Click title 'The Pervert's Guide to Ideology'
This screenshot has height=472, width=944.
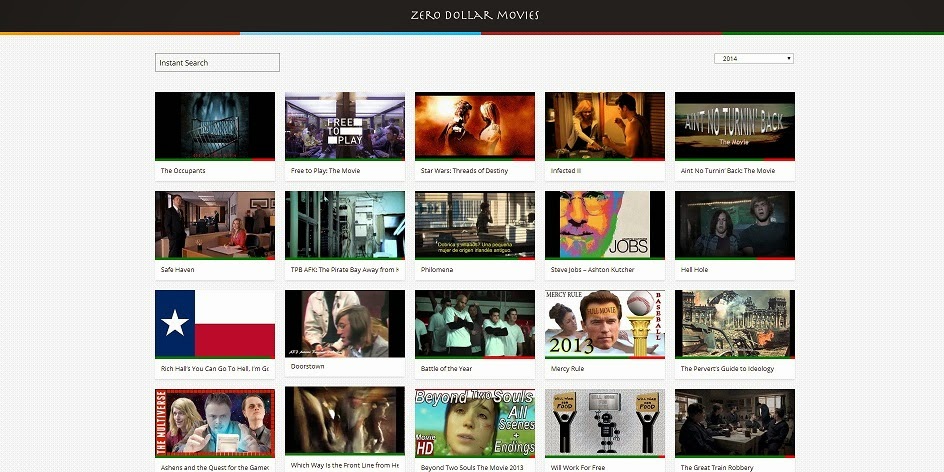tap(727, 368)
